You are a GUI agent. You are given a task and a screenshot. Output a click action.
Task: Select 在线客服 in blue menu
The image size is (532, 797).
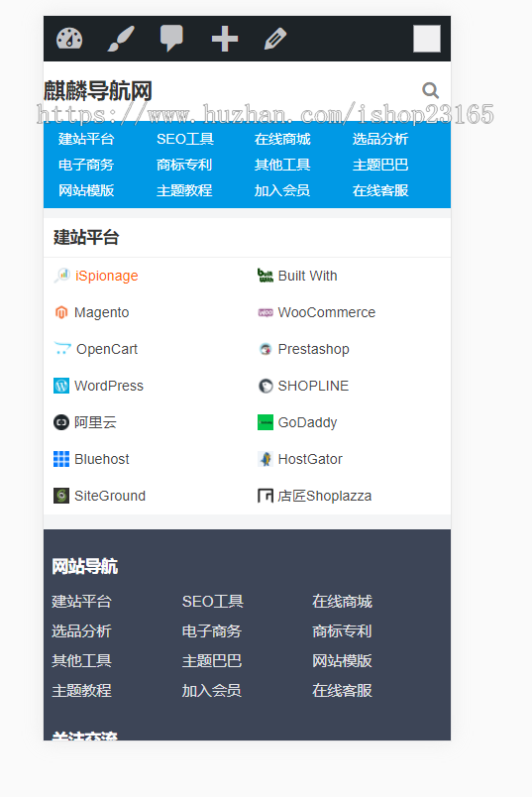(380, 190)
